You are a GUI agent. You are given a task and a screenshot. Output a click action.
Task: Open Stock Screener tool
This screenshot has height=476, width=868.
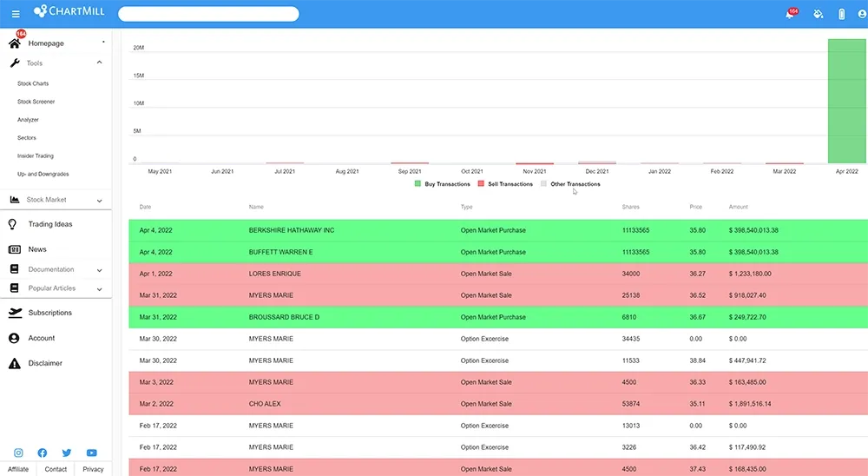[x=36, y=102]
